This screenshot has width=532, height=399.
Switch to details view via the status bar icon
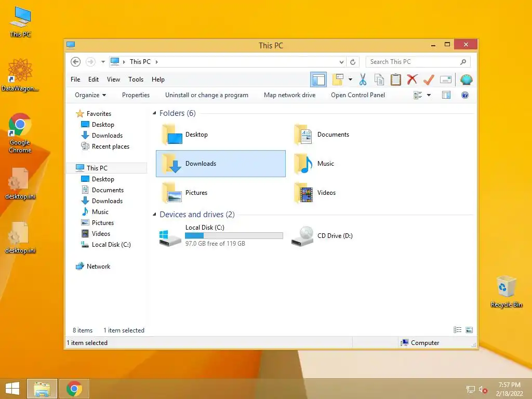457,330
